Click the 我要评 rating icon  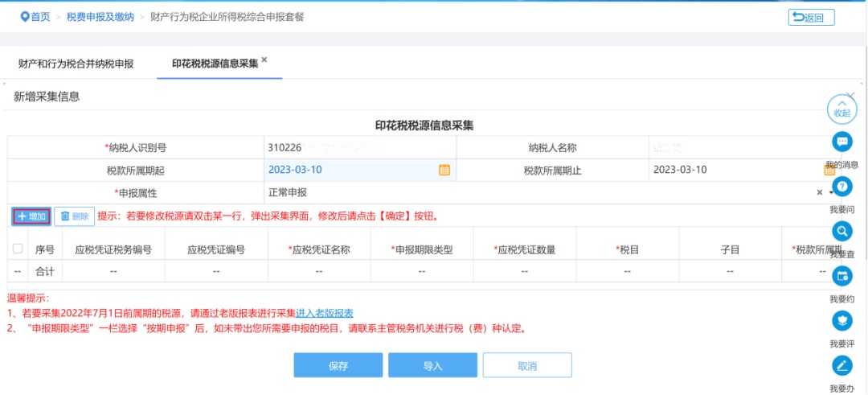841,321
